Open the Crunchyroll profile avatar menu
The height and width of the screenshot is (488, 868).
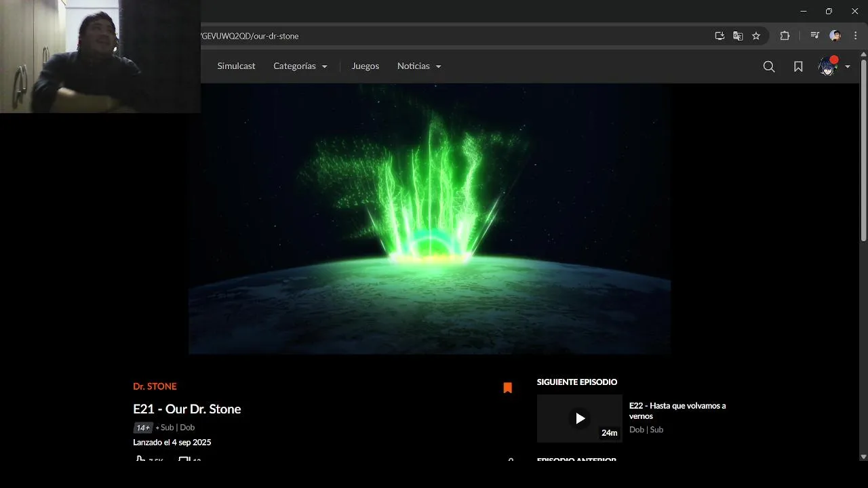[x=827, y=66]
